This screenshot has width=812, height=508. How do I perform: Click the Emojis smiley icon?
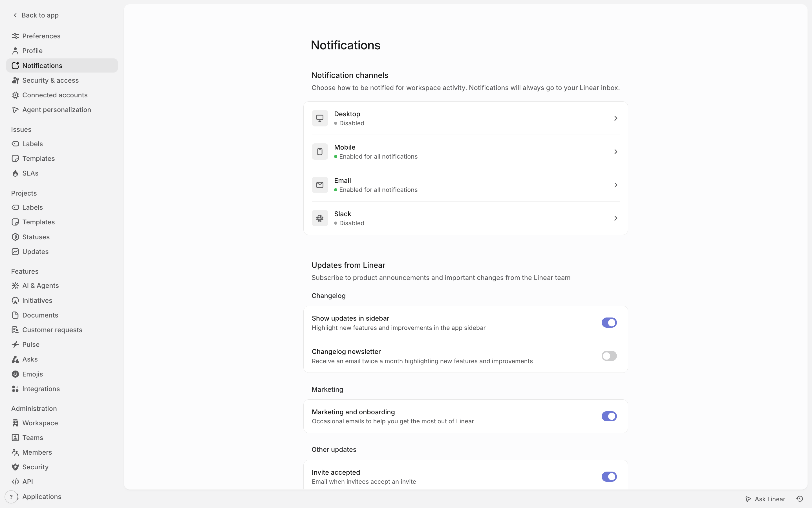(15, 374)
